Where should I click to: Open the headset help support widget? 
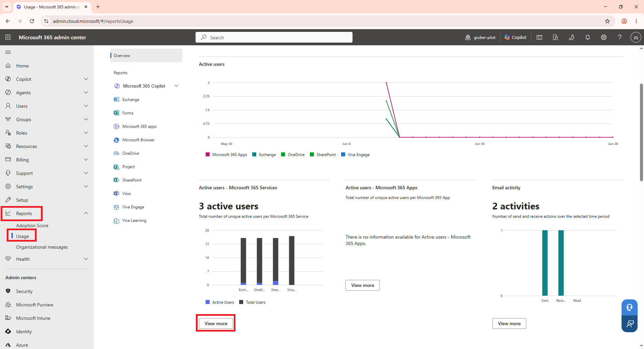click(630, 307)
